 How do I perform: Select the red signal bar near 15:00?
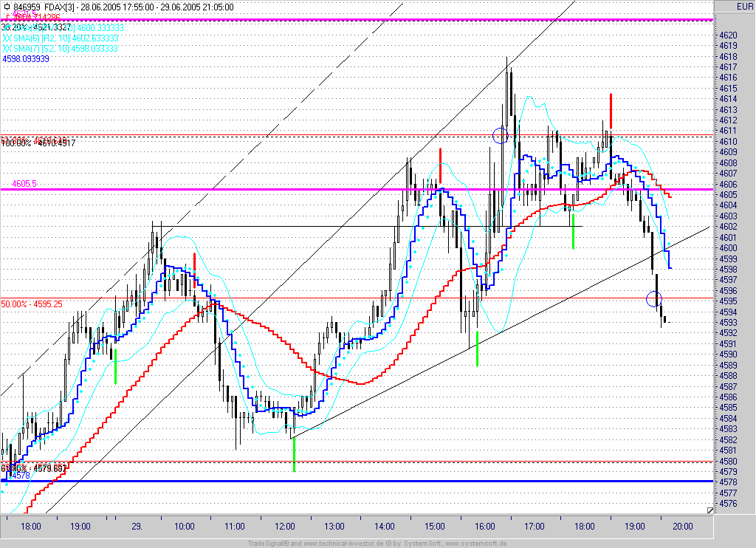coord(440,166)
